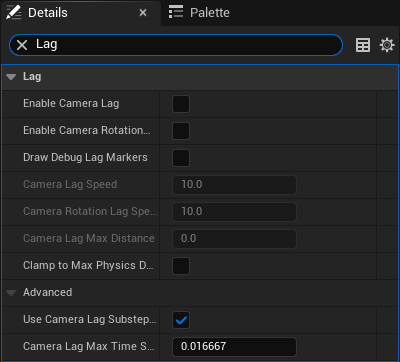Screen dimensions: 400x362
Task: Select the Details tab
Action: coord(80,13)
